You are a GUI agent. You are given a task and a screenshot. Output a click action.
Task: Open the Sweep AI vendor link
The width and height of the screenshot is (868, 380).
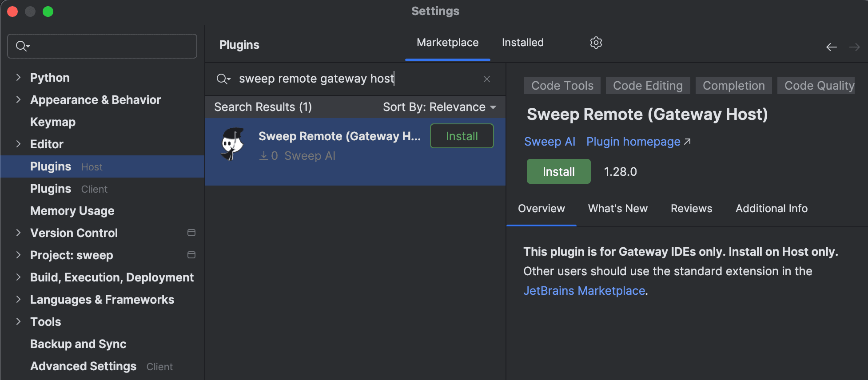tap(549, 142)
